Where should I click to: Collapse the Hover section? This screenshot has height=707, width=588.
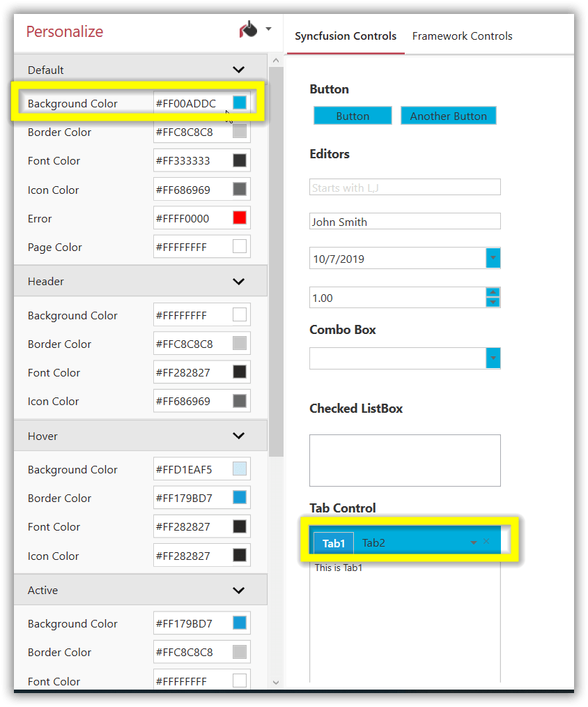pos(238,435)
